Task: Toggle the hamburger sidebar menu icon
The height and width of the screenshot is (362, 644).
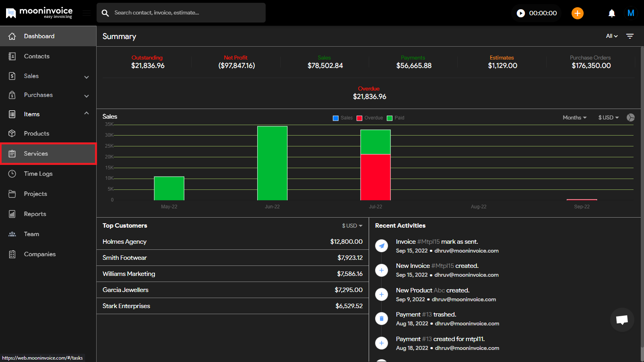Action: pos(87,13)
